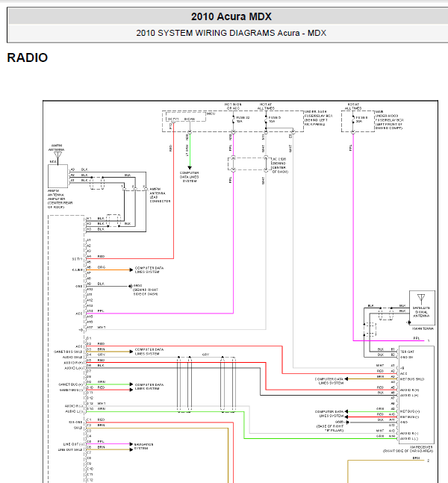448x483 pixels.
Task: Click the satellite signal antenna symbol
Action: (x=421, y=299)
